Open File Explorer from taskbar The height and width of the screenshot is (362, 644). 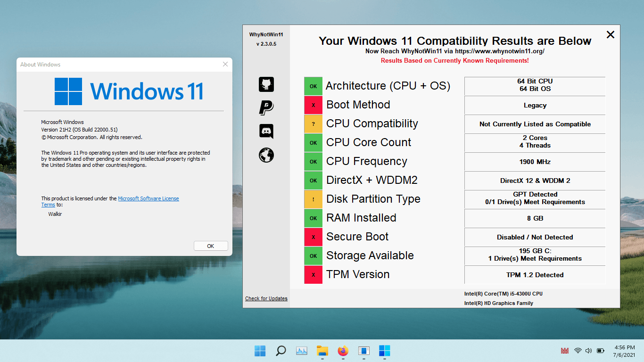322,351
